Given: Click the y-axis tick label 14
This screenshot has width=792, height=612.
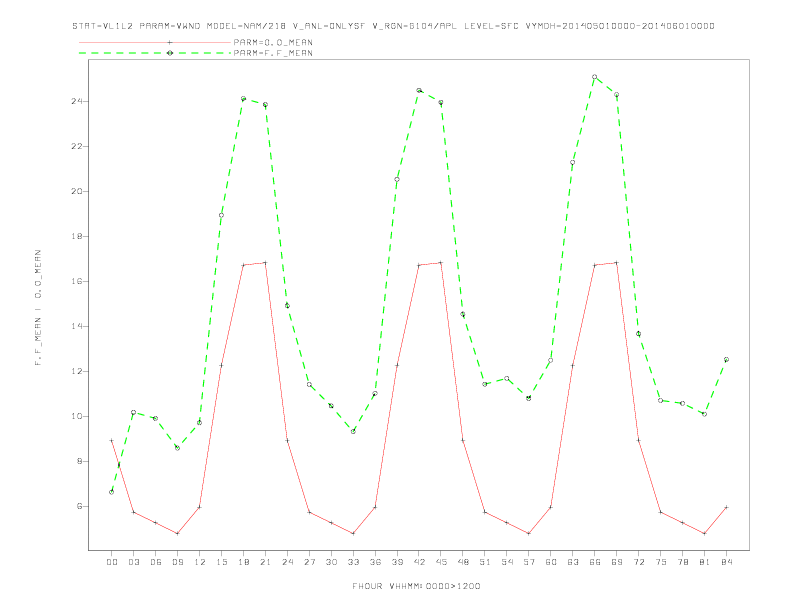Looking at the screenshot, I should (77, 326).
